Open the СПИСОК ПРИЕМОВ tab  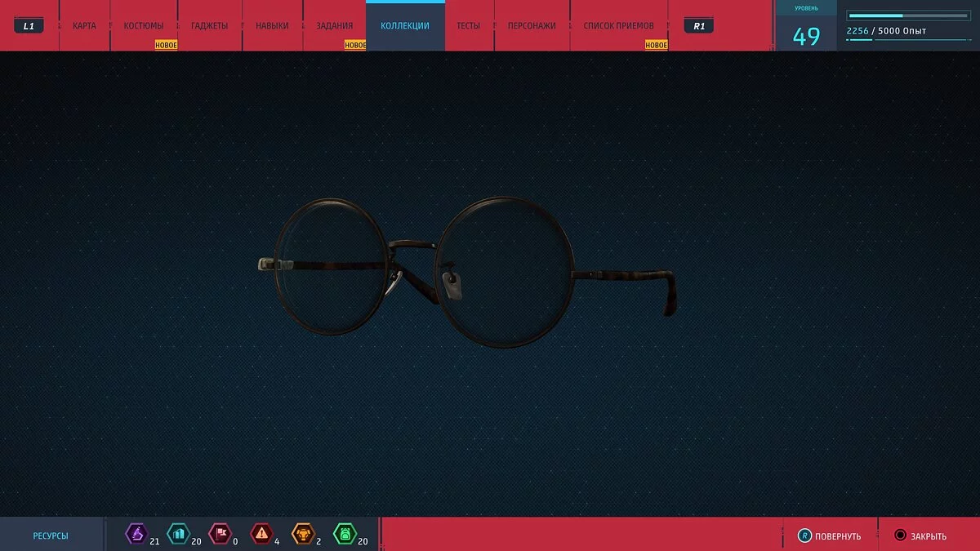pyautogui.click(x=619, y=26)
